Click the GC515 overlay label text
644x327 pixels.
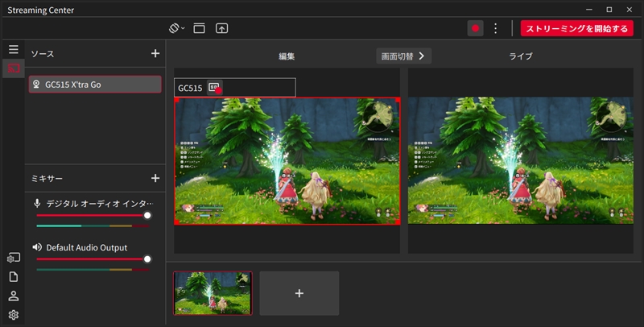pyautogui.click(x=190, y=88)
